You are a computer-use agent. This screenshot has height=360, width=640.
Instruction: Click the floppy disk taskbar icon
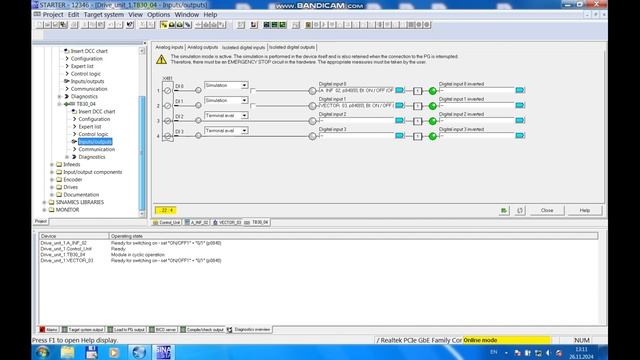tap(91, 352)
